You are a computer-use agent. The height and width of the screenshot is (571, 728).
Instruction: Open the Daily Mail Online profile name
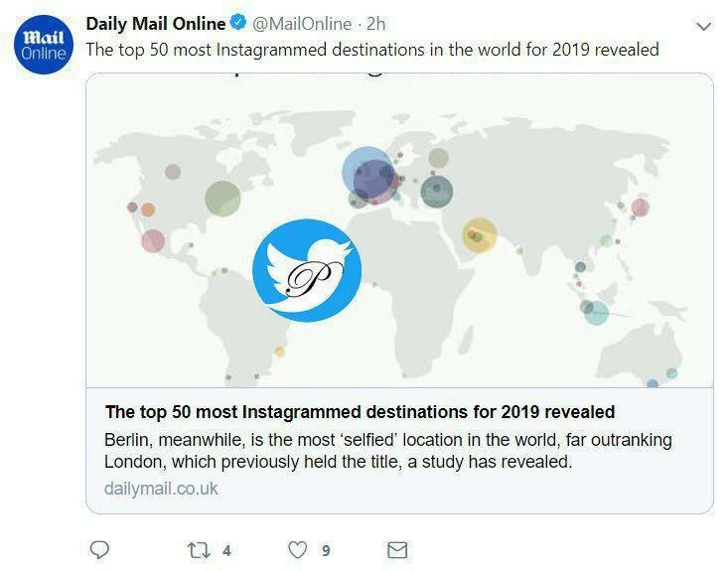[156, 24]
